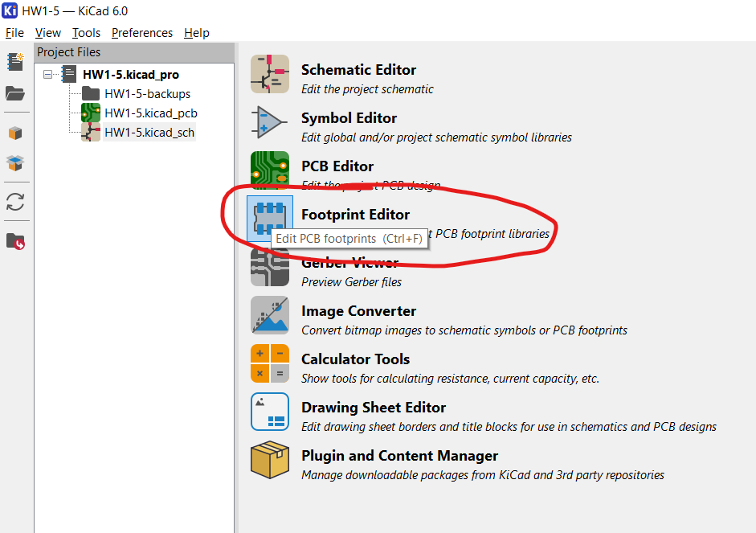Open the Gerber Viewer icon
The image size is (756, 533).
[x=269, y=267]
